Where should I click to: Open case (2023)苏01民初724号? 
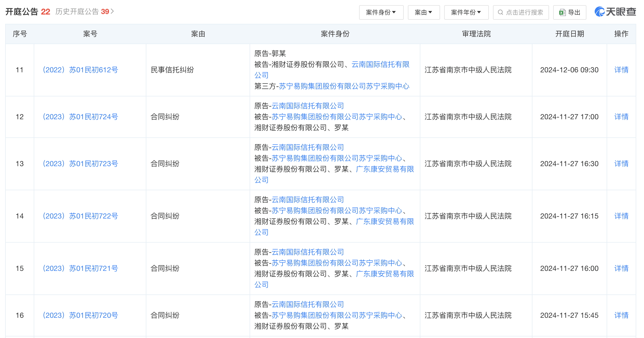[80, 117]
